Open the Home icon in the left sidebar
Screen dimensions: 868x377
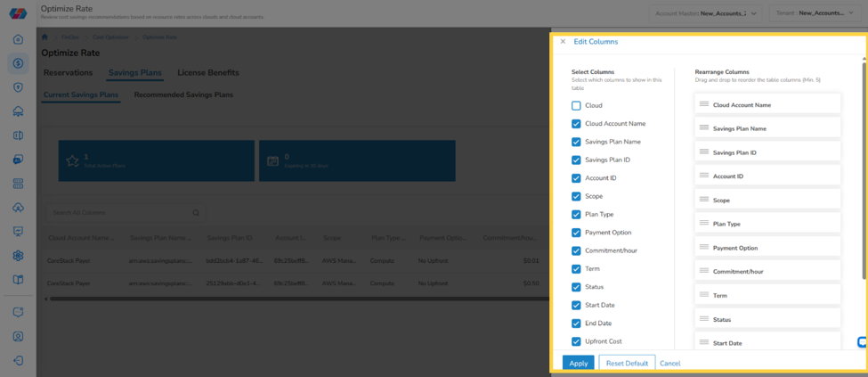tap(19, 39)
